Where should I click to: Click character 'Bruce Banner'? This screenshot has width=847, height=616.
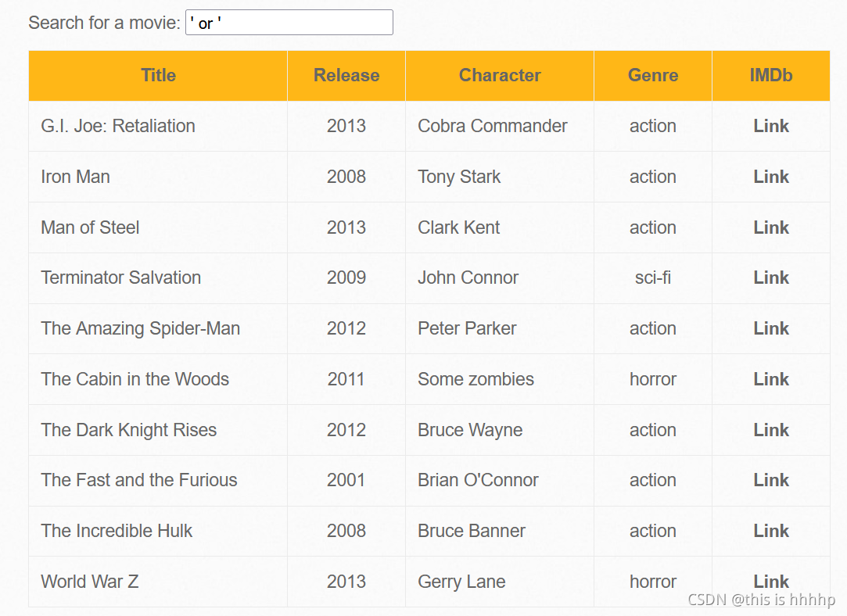(x=471, y=531)
